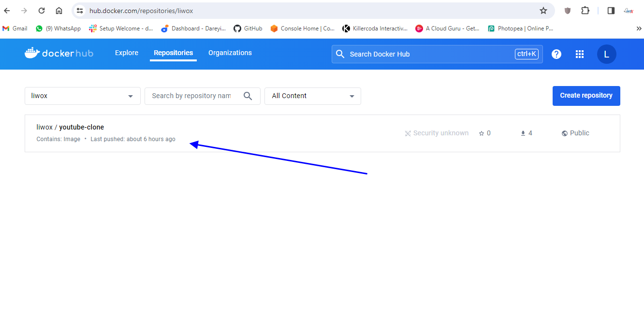Open the GitHub bookmark

coord(248,29)
